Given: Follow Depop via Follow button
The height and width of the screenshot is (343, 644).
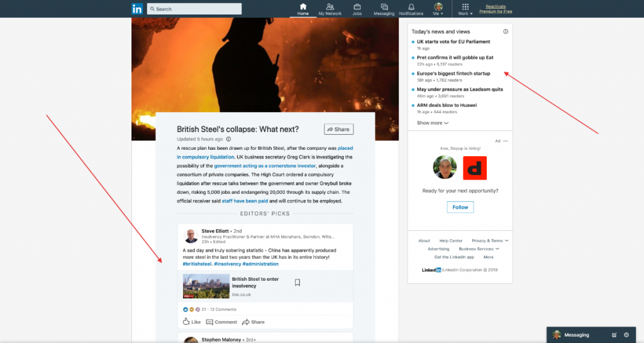Looking at the screenshot, I should point(460,207).
